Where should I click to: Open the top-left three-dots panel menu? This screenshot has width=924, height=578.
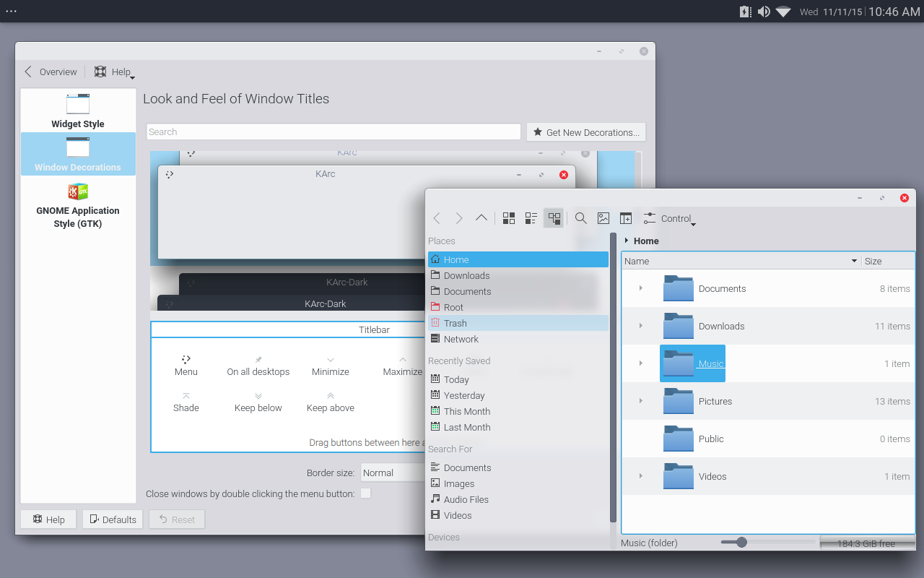pyautogui.click(x=11, y=11)
